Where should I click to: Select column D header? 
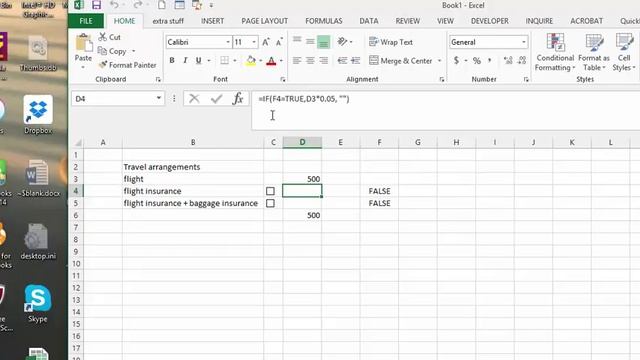pyautogui.click(x=302, y=142)
